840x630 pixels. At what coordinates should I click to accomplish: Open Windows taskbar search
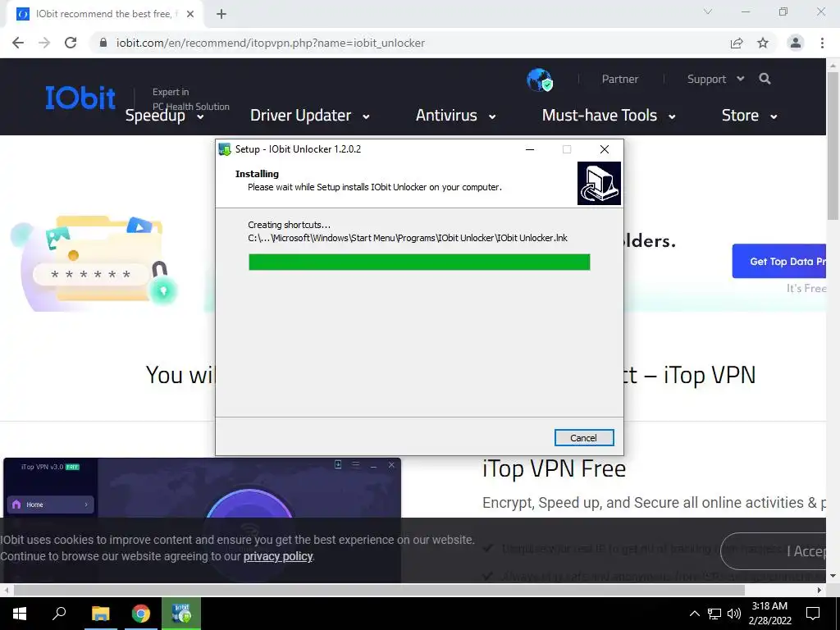[x=59, y=614]
